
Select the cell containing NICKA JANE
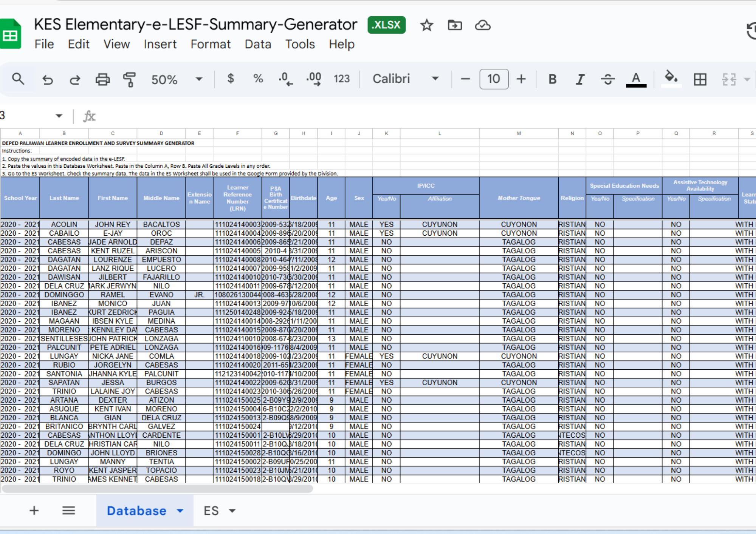(x=113, y=356)
